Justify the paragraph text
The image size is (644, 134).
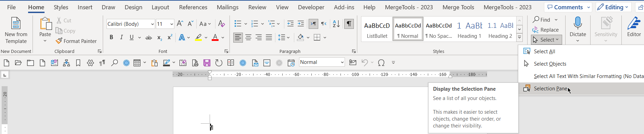tap(269, 37)
